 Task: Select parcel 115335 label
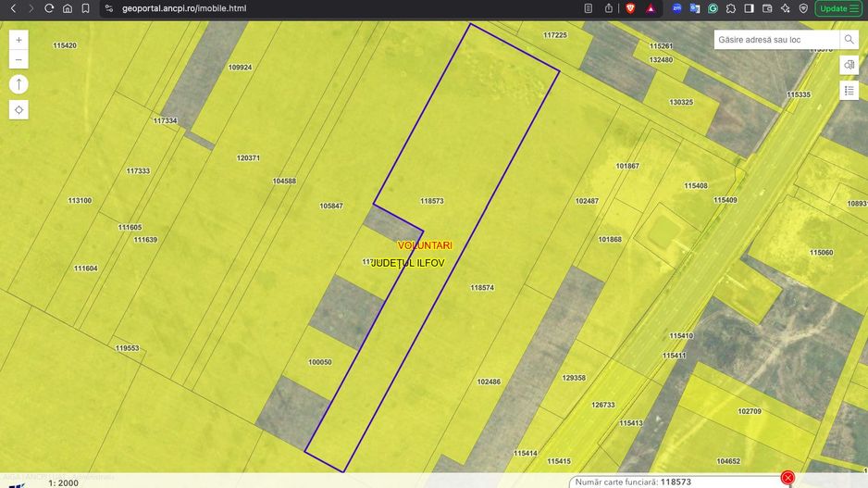(799, 94)
